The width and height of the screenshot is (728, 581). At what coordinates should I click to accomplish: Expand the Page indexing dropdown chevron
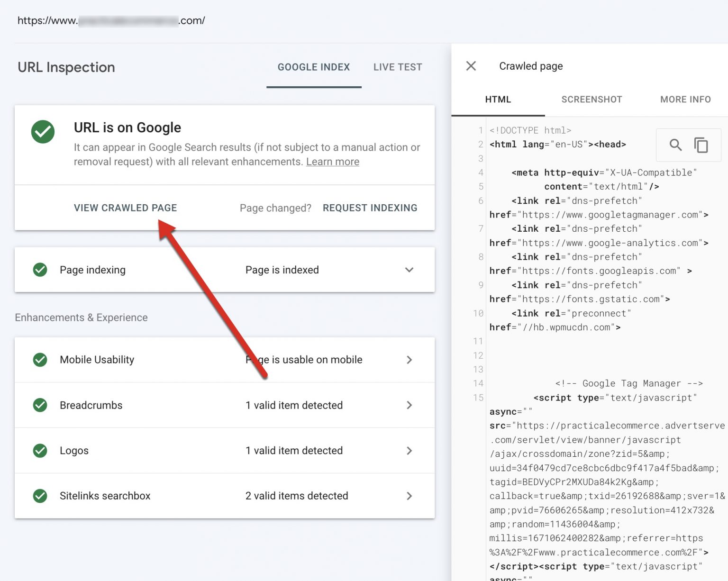coord(409,270)
